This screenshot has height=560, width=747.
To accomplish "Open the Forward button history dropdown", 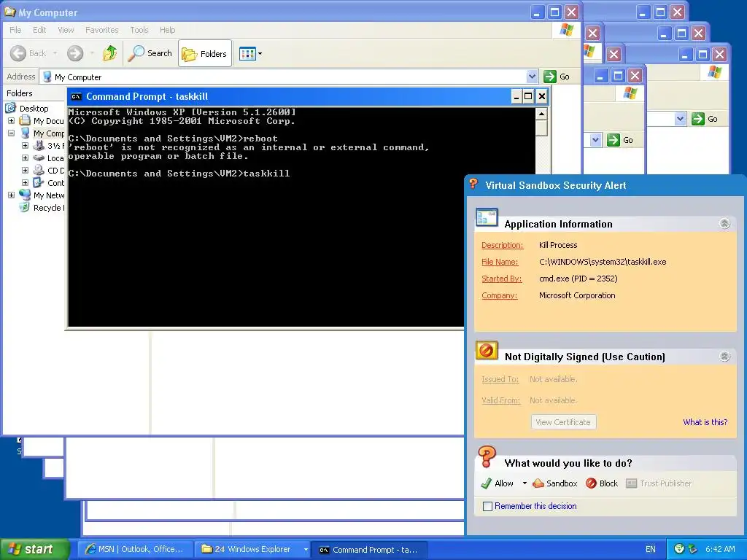I will click(x=92, y=53).
